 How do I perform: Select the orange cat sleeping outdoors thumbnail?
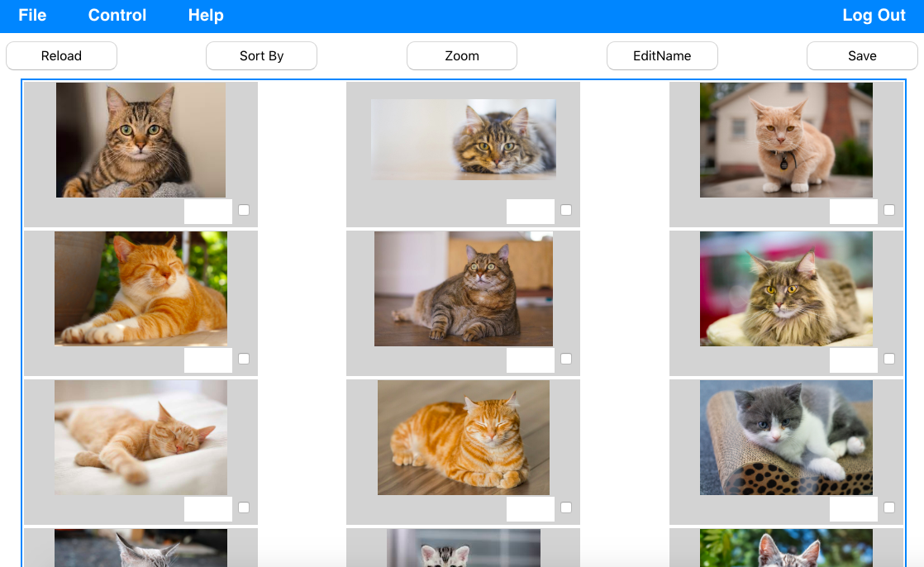tap(141, 288)
